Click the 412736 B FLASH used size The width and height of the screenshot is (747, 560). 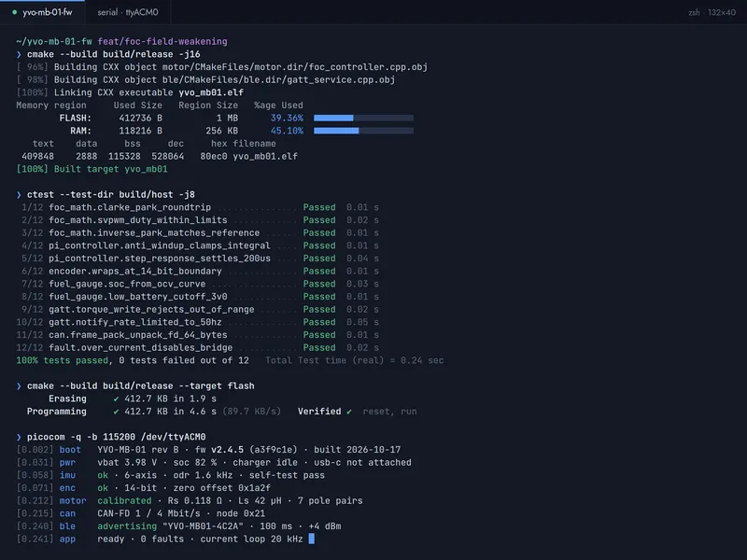(x=141, y=119)
